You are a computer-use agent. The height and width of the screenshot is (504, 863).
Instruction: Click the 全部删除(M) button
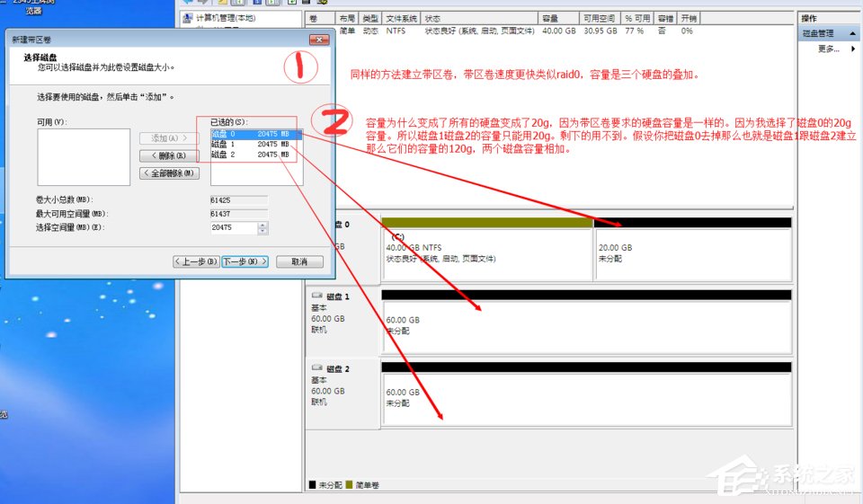(169, 172)
